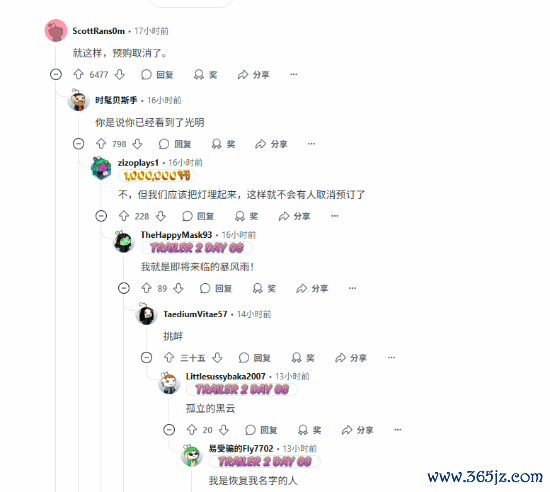Screen dimensions: 550x492
Task: Click the share arrow on TaediumVitae57's comment
Action: coord(340,358)
